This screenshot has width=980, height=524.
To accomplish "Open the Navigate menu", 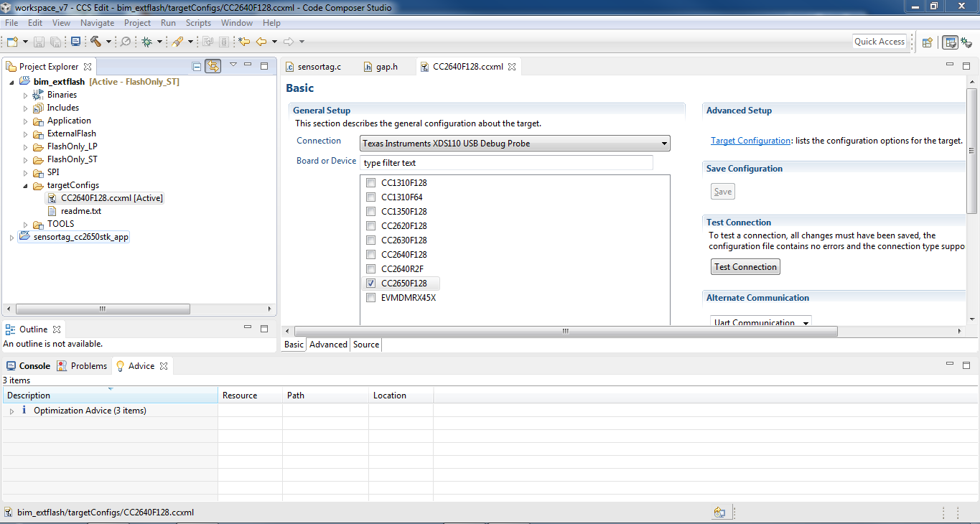I will pos(97,23).
